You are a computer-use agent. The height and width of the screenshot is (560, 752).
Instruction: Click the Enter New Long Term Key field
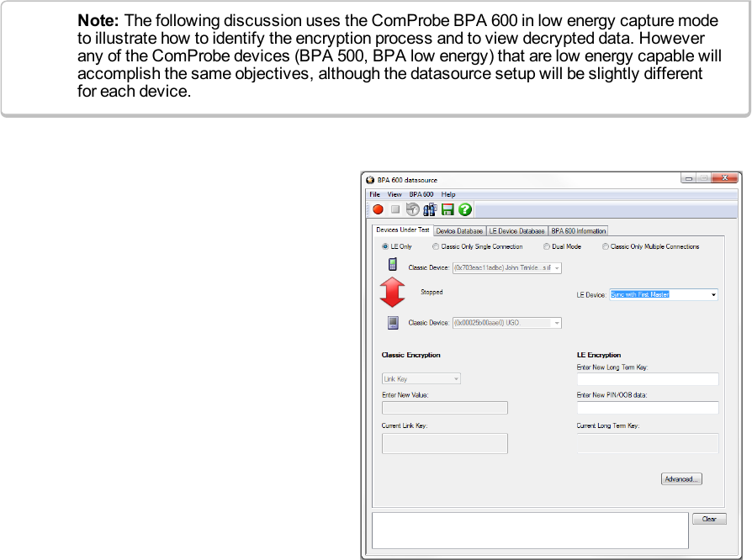coord(647,379)
